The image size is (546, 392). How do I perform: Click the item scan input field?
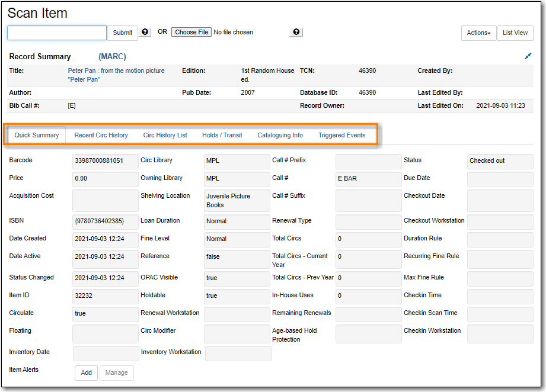[x=56, y=32]
